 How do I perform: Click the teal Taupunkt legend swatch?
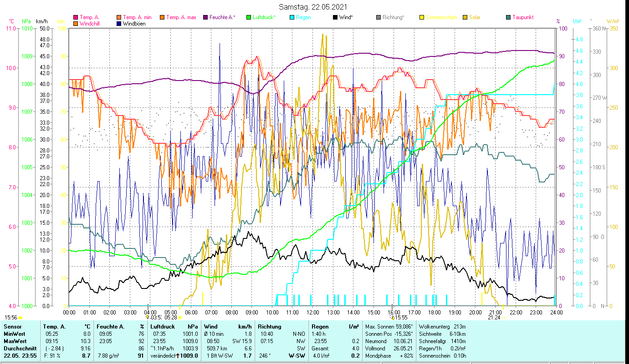tap(508, 17)
